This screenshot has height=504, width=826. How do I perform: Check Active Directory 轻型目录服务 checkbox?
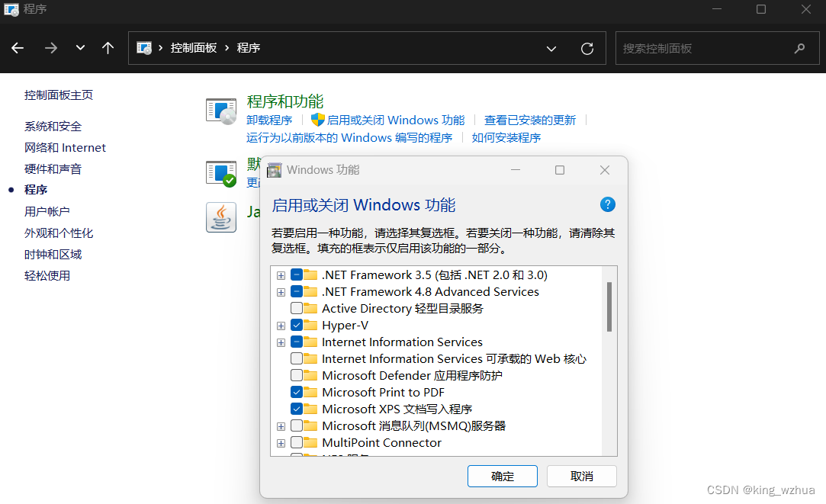(x=297, y=308)
